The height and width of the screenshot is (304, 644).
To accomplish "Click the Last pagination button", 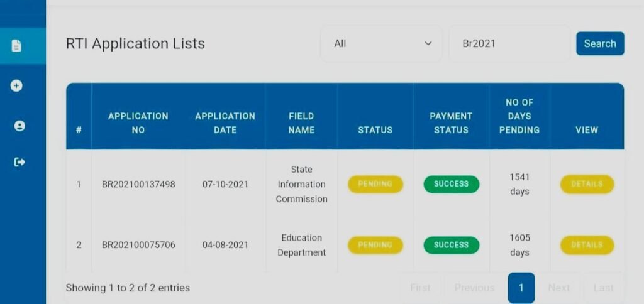I will click(x=603, y=288).
